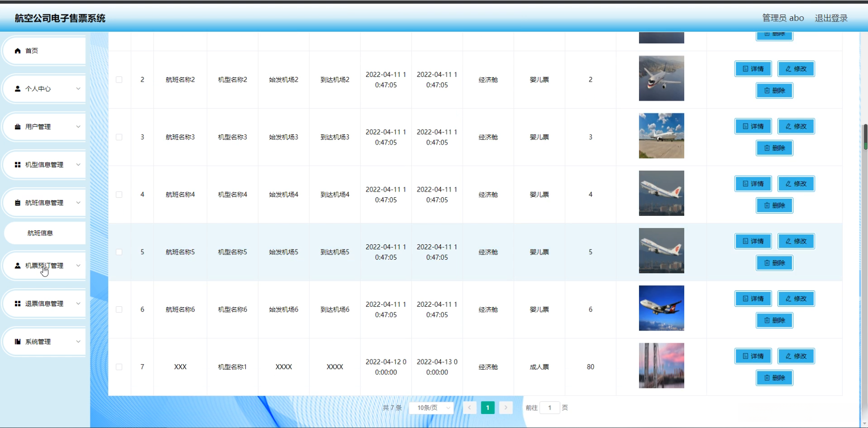Click 修改 for flight 航班名称6

point(796,299)
